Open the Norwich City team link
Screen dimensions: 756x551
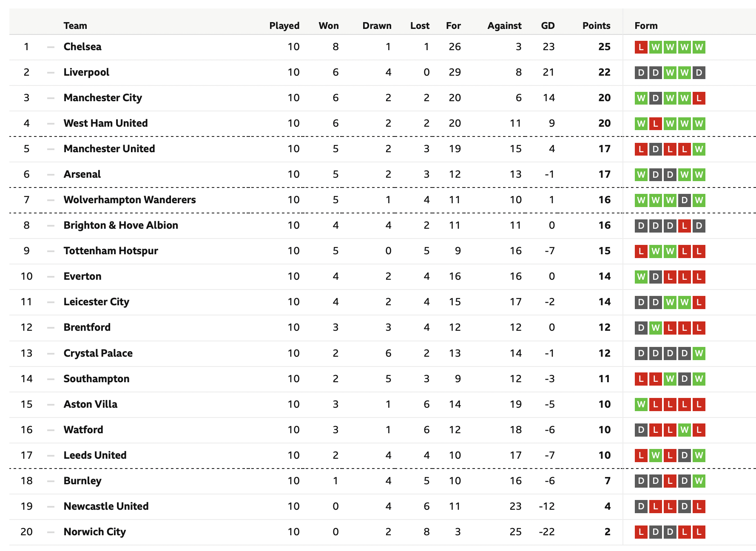pyautogui.click(x=95, y=532)
